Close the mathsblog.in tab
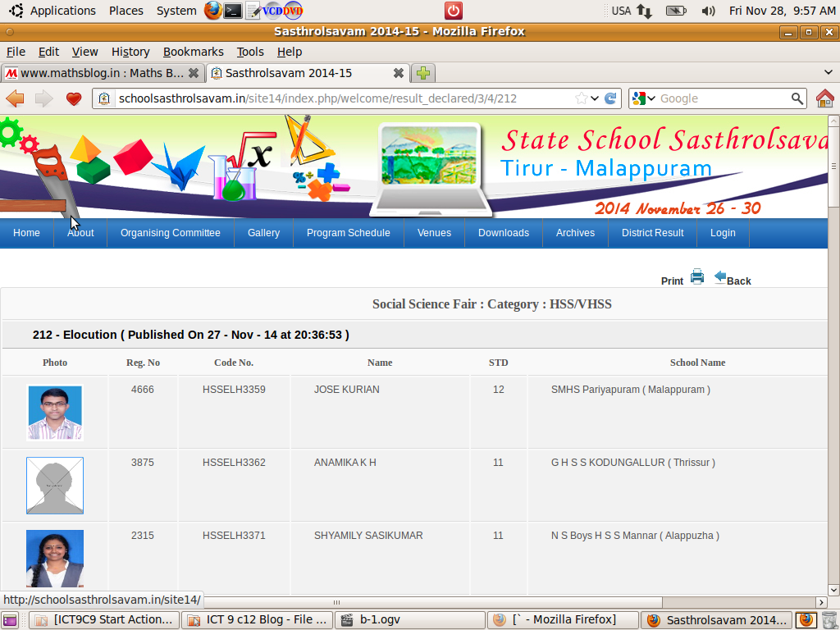Viewport: 840px width, 630px height. (194, 73)
